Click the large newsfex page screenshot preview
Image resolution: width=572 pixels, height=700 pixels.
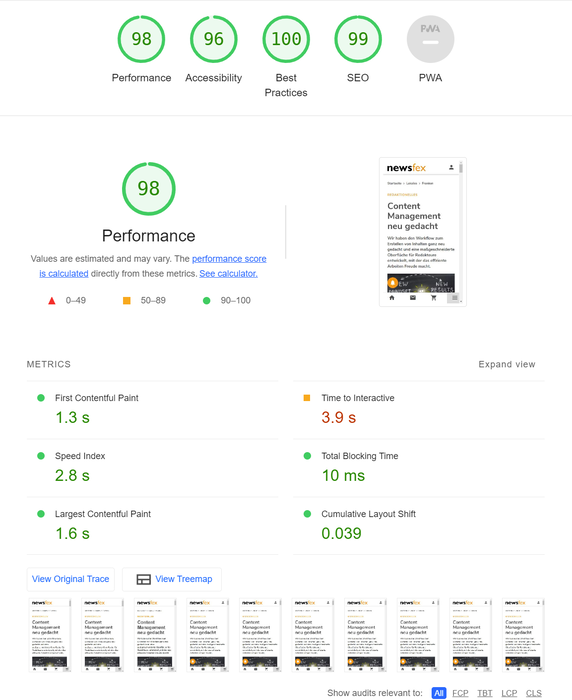[x=423, y=232]
